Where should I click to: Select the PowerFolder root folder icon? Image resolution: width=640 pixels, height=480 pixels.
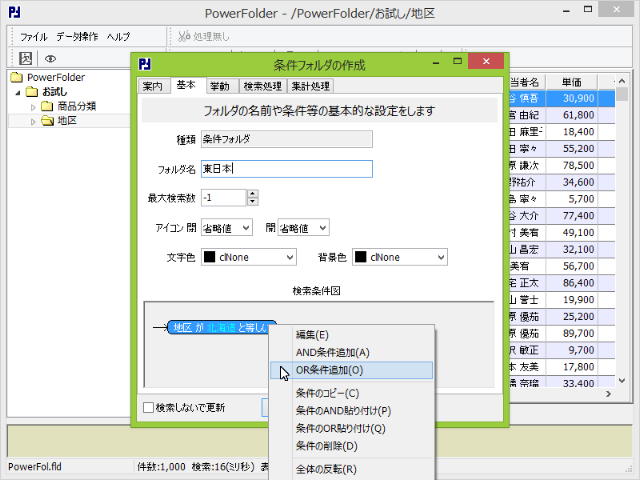coord(17,77)
